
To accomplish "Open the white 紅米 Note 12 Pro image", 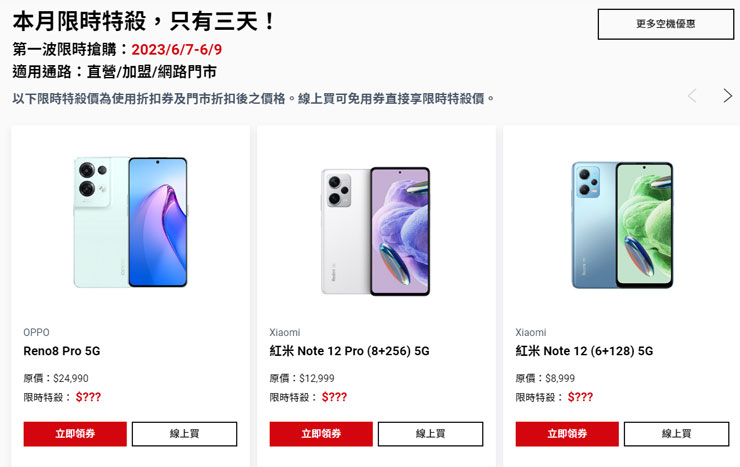I will pyautogui.click(x=376, y=231).
